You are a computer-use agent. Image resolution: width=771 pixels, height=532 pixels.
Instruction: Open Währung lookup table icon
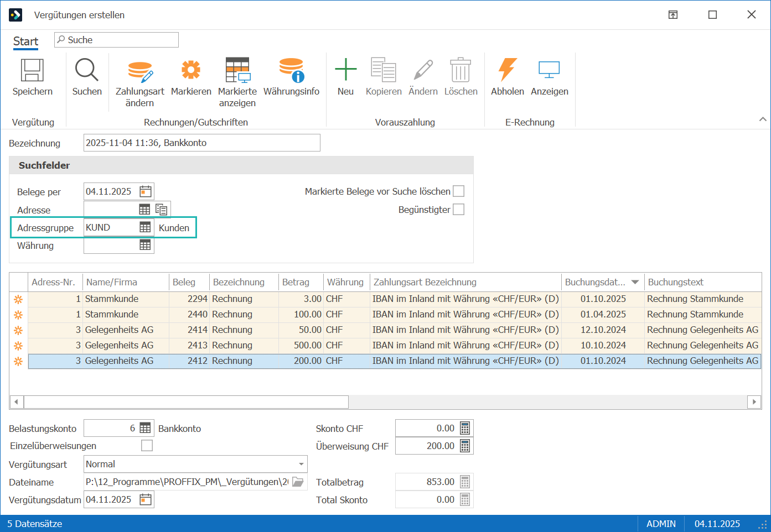tap(145, 245)
